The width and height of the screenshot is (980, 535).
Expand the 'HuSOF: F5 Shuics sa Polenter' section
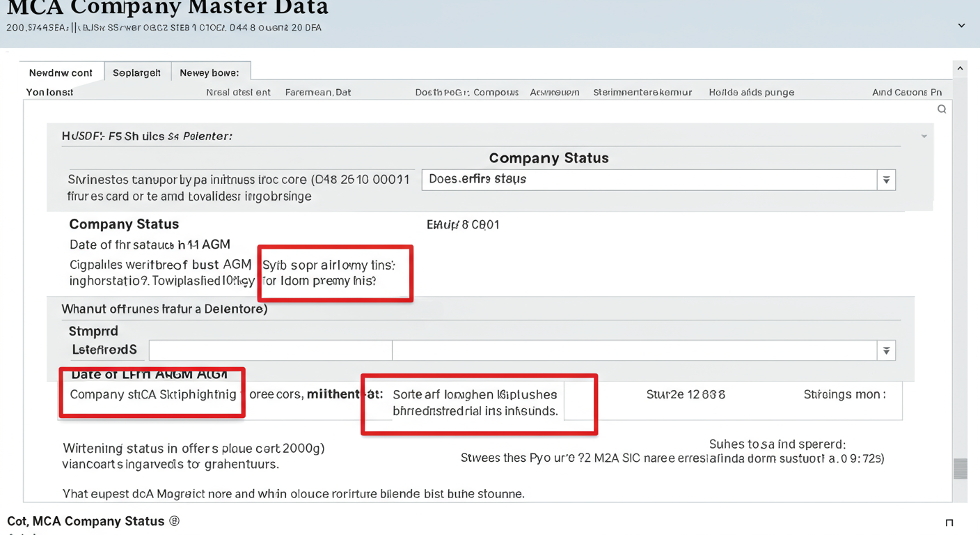[924, 136]
